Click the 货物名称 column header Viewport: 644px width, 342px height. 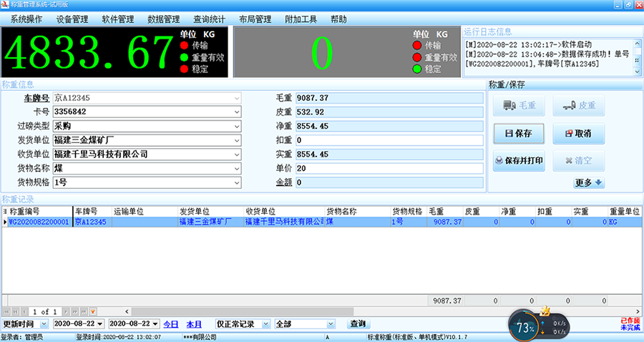357,212
